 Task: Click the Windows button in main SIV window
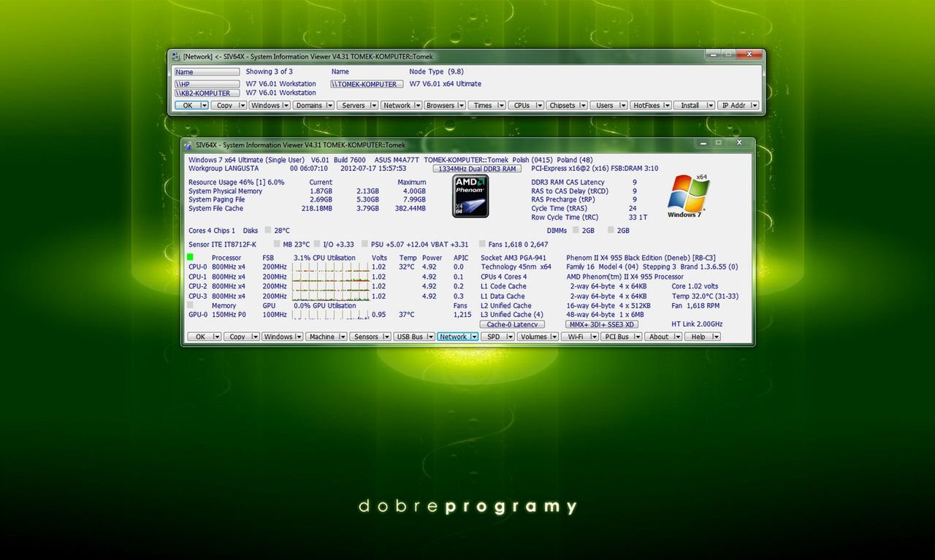pos(282,337)
